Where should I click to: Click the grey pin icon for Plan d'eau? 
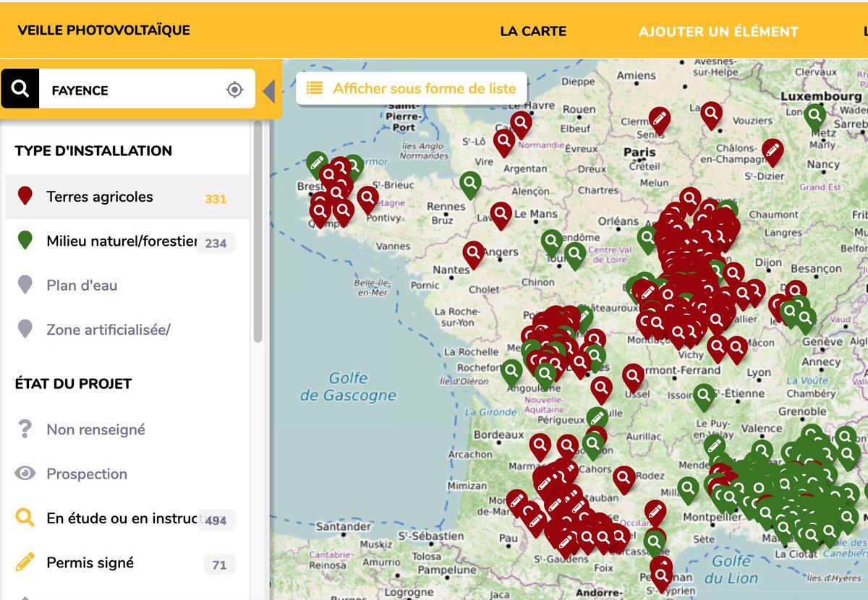click(25, 285)
